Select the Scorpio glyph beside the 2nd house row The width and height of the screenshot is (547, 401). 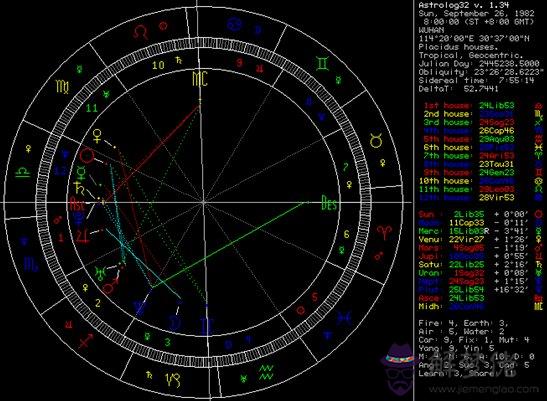pyautogui.click(x=539, y=114)
